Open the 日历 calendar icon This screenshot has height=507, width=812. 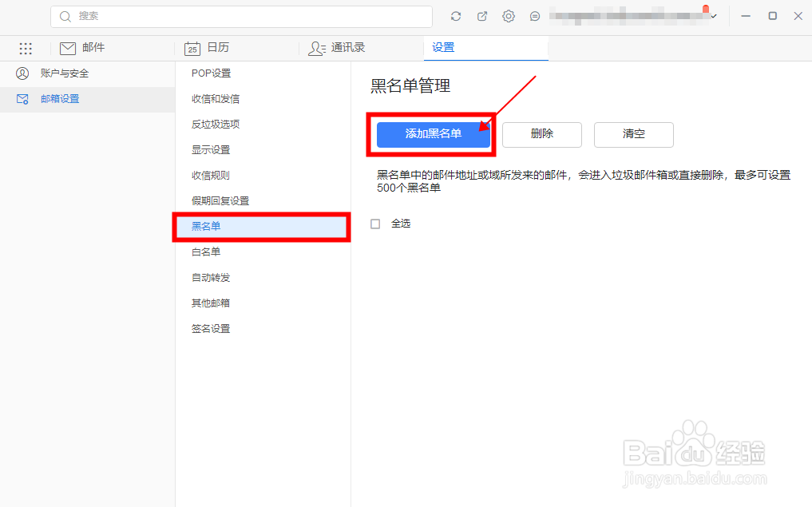tap(192, 49)
